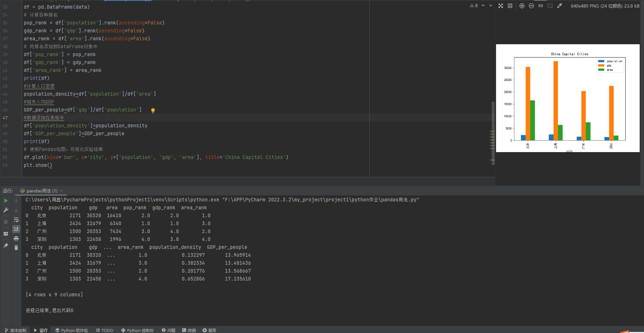Jump to previous warning with up chevron

tap(483, 6)
